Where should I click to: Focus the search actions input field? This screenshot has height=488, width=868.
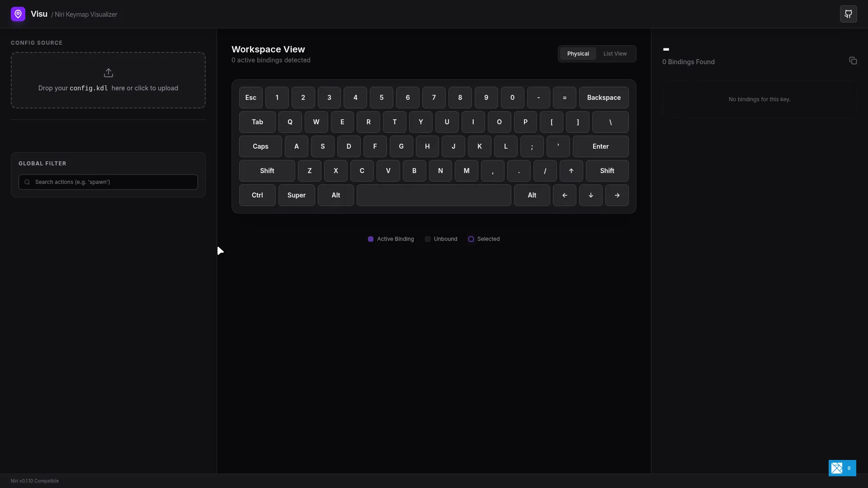[113, 182]
